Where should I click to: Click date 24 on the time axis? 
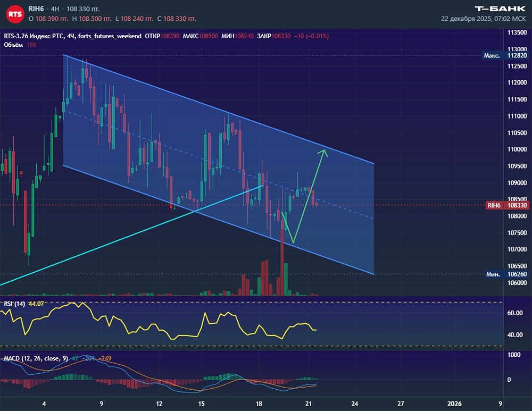(x=354, y=404)
